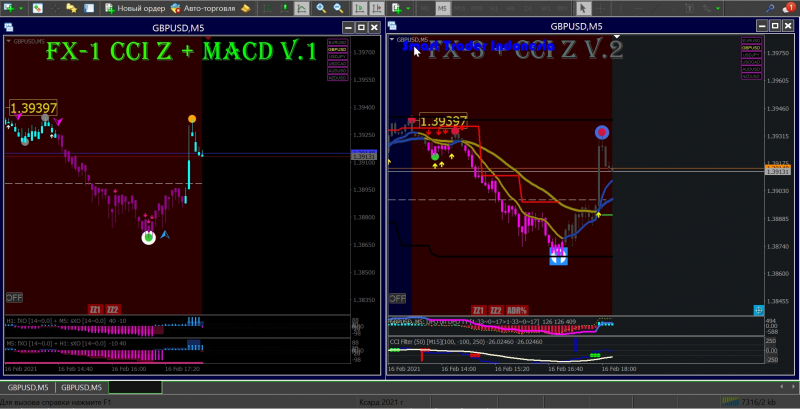
Task: Expand the indicators dropdown arrow
Action: pos(408,9)
